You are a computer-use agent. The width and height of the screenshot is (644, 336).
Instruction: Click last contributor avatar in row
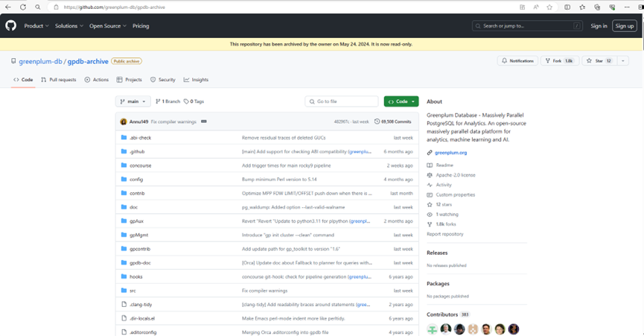coord(514,329)
